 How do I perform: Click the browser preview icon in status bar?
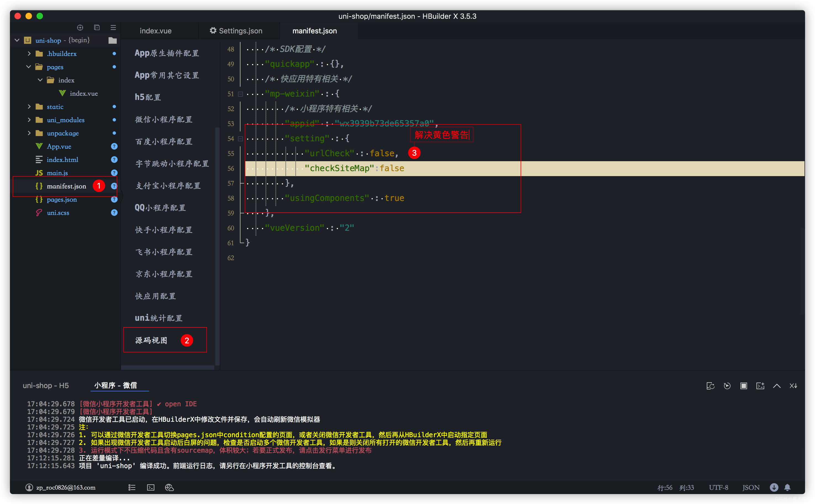pyautogui.click(x=169, y=487)
